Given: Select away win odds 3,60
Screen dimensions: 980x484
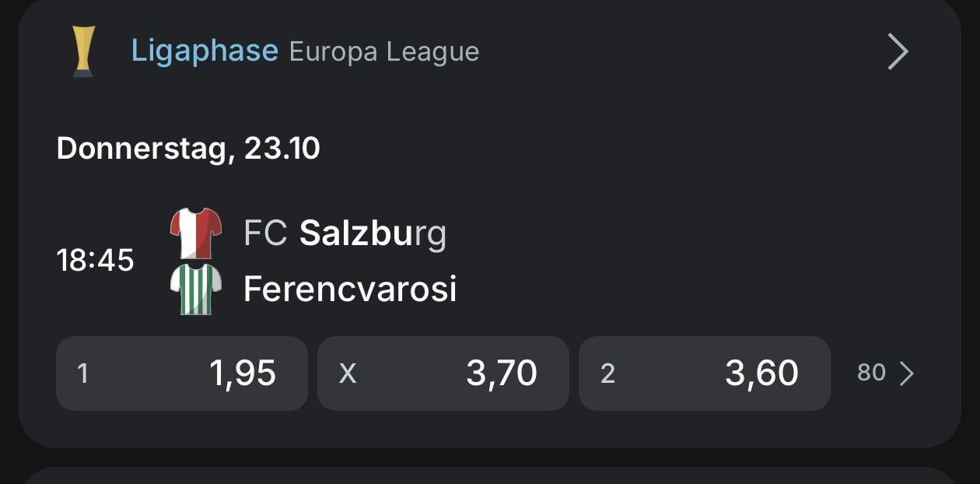Looking at the screenshot, I should [761, 374].
